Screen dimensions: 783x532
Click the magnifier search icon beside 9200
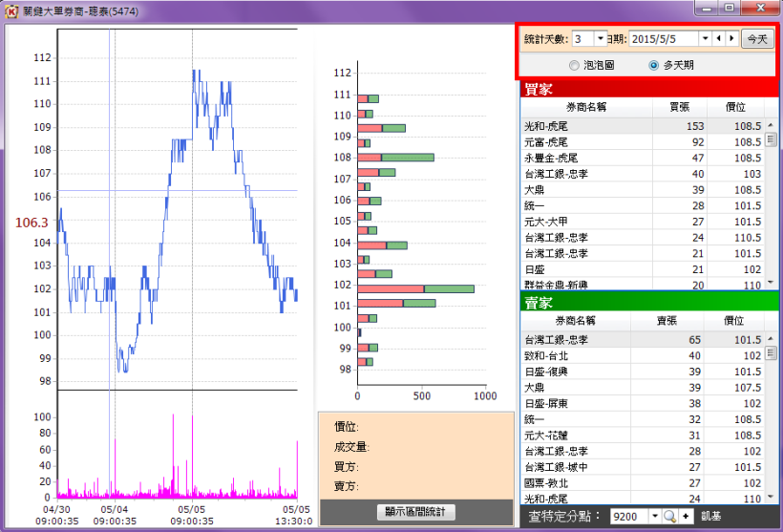669,516
